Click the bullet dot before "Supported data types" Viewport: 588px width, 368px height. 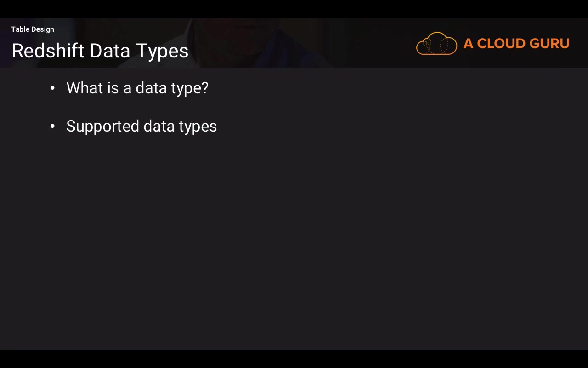pos(52,126)
